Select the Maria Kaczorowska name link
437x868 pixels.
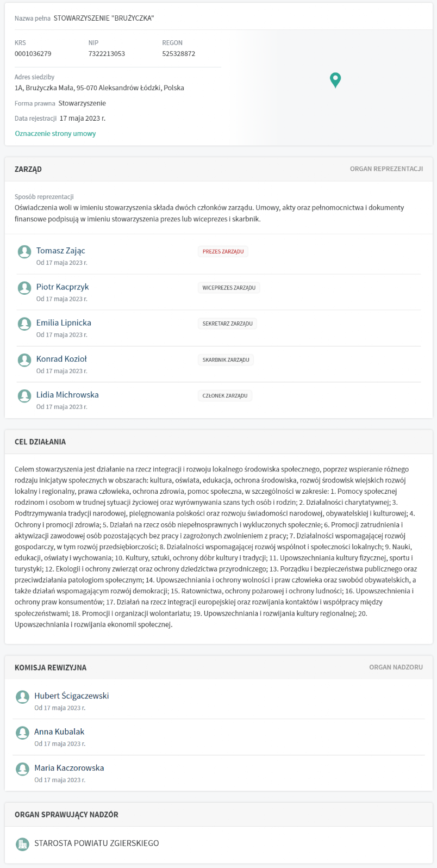pos(69,768)
